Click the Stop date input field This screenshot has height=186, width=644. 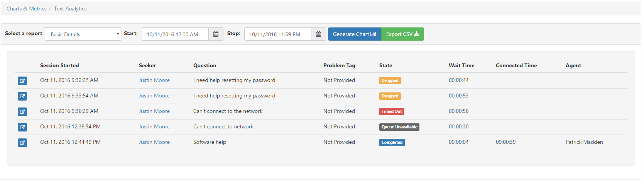point(277,34)
